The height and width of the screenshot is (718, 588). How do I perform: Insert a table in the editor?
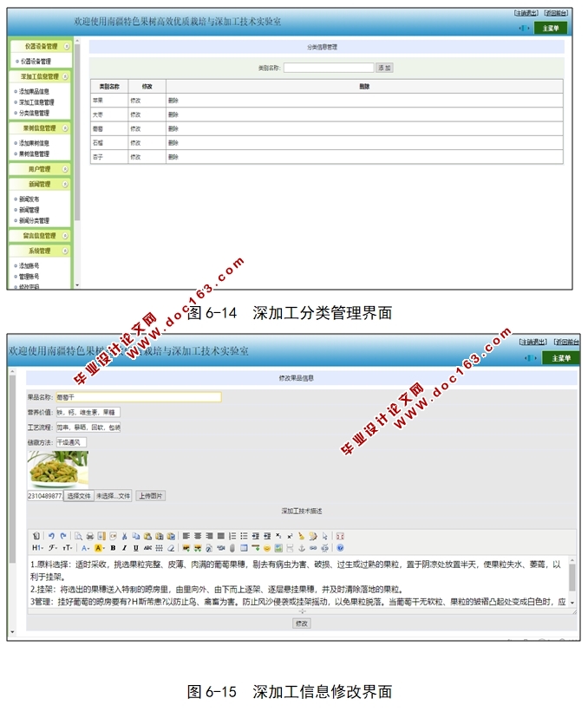click(x=244, y=548)
